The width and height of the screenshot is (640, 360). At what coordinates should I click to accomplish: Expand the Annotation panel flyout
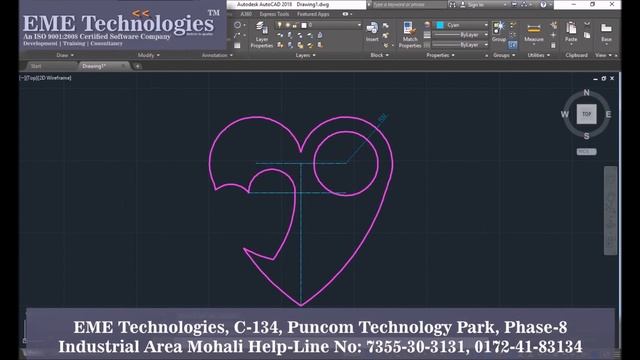(x=217, y=55)
